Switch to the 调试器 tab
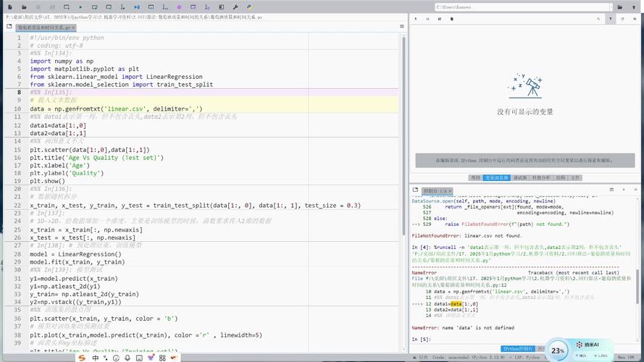Screen dimensions: 644x362 click(520, 177)
